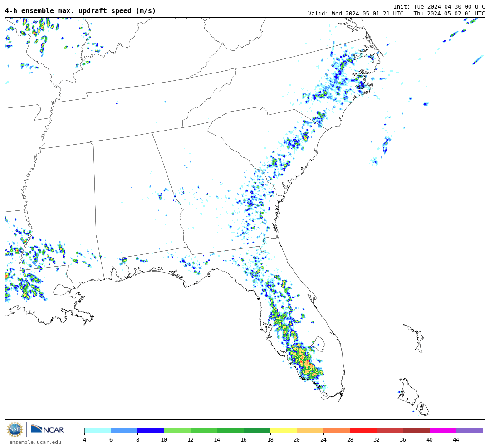Click the colorbar label '18'
The width and height of the screenshot is (490, 448).
point(270,440)
